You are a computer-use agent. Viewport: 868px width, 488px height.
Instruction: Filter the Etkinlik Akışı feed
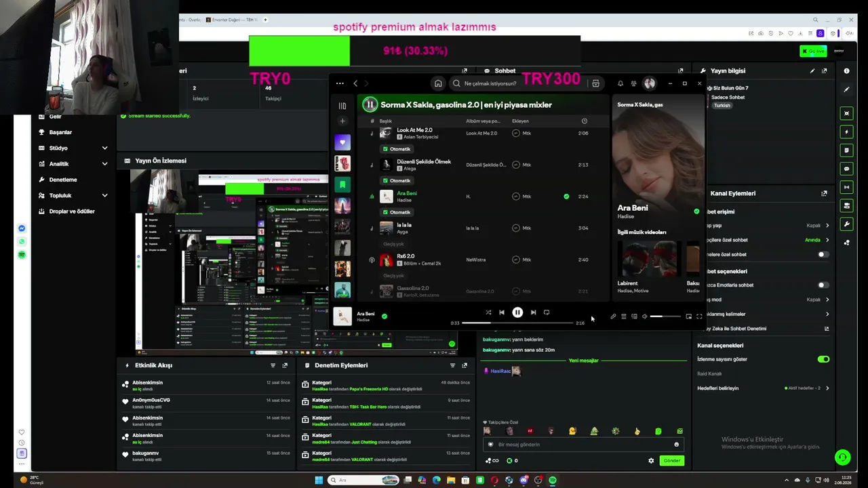click(273, 365)
